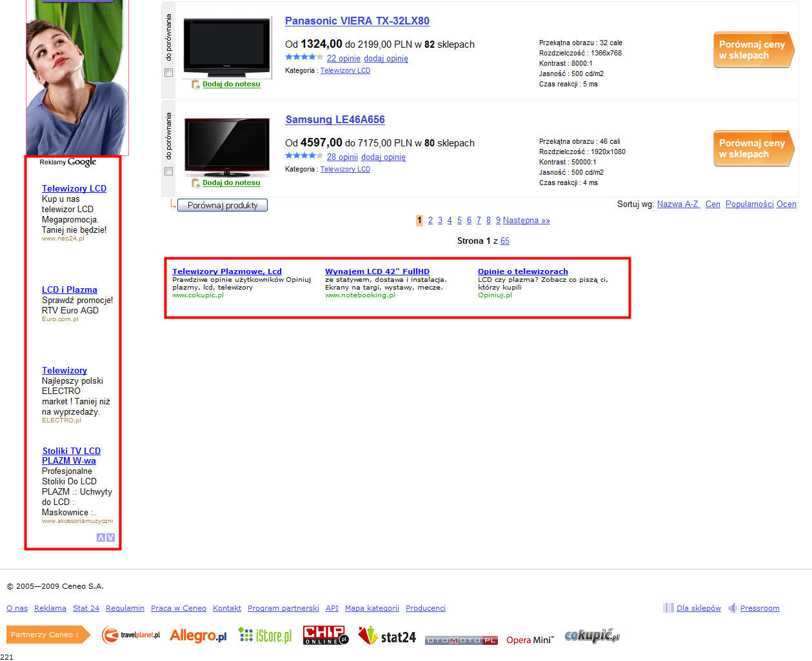Click the Opera Mini partner logo

point(530,640)
